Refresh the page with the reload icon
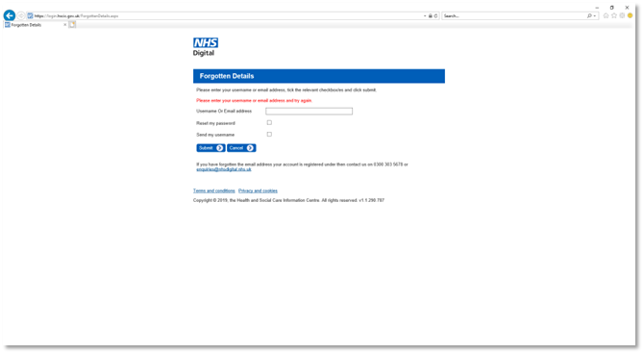 [x=435, y=15]
